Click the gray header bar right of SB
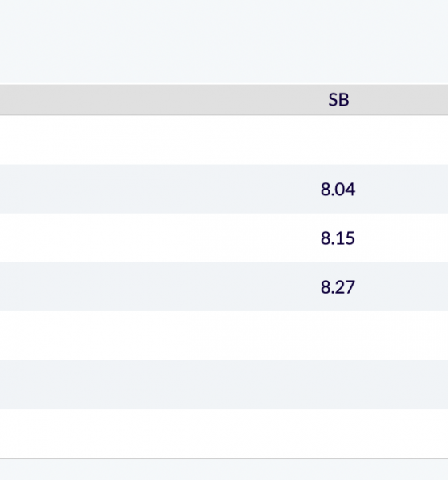448x480 pixels. tap(398, 100)
